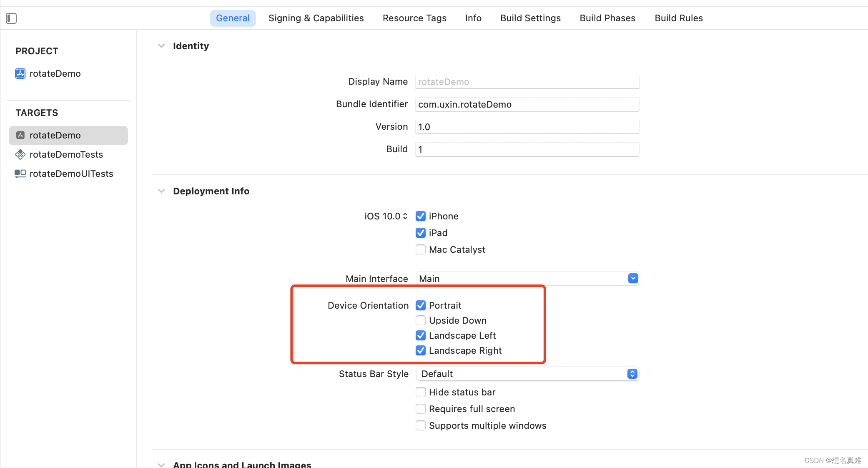Expand App Icons and Launch Images
This screenshot has height=468, width=868.
[x=161, y=464]
